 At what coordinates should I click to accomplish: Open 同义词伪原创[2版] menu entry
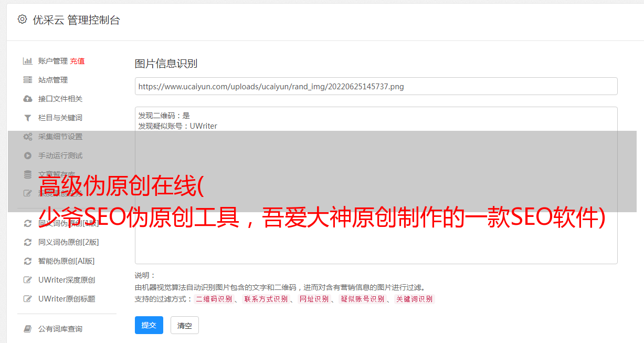(69, 242)
